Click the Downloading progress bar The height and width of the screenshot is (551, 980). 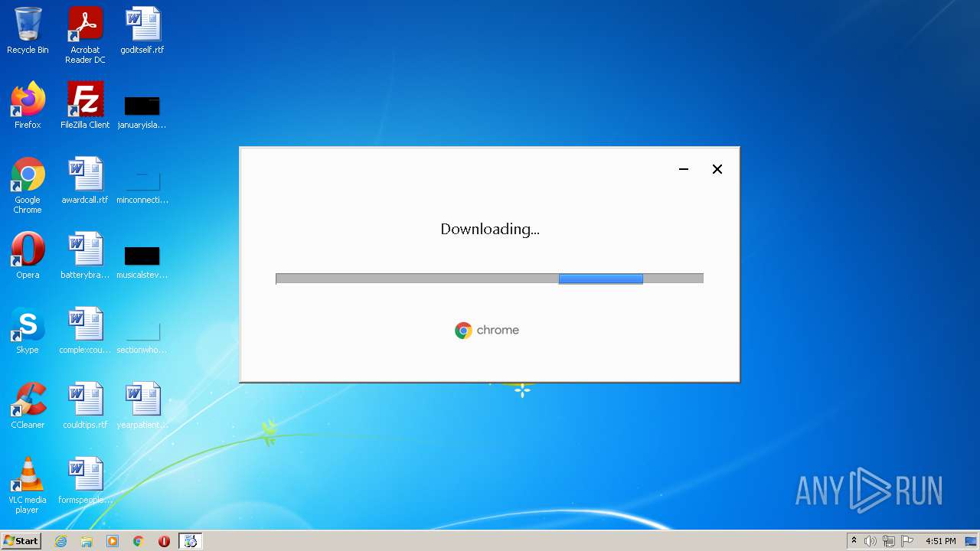[x=489, y=279]
